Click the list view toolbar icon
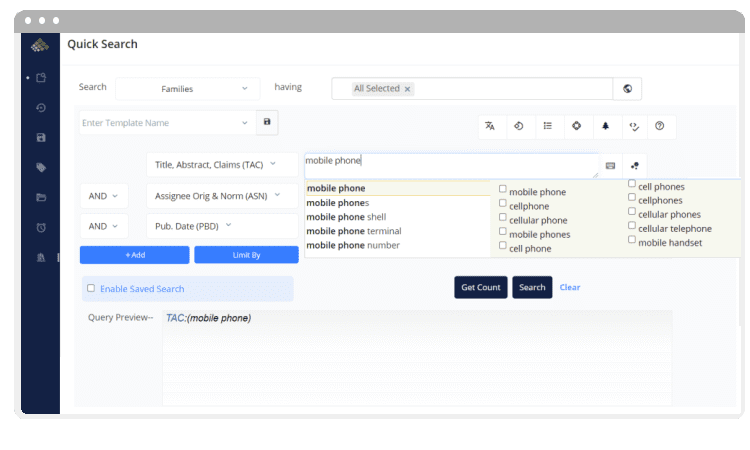The width and height of the screenshot is (750, 450). pyautogui.click(x=548, y=126)
